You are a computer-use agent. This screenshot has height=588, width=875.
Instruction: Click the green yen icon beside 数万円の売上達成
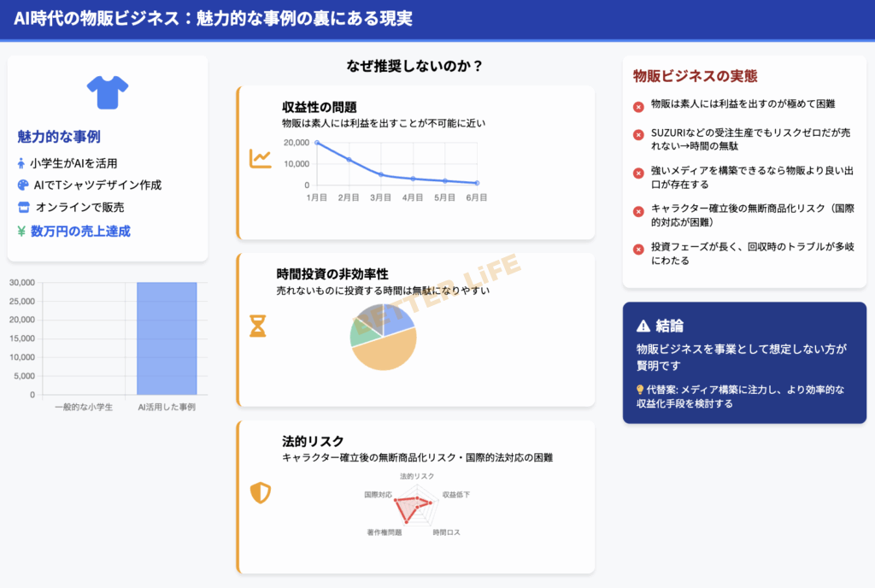[22, 231]
